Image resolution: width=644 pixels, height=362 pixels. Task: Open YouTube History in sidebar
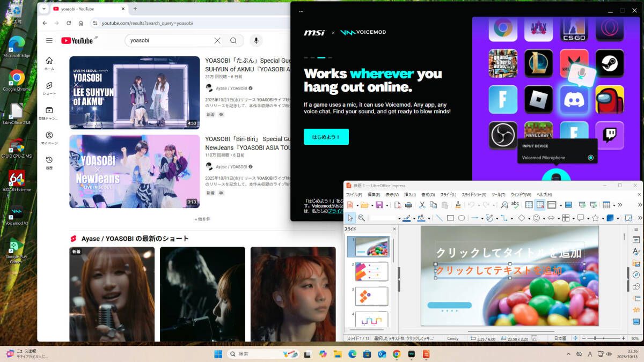[x=49, y=162]
